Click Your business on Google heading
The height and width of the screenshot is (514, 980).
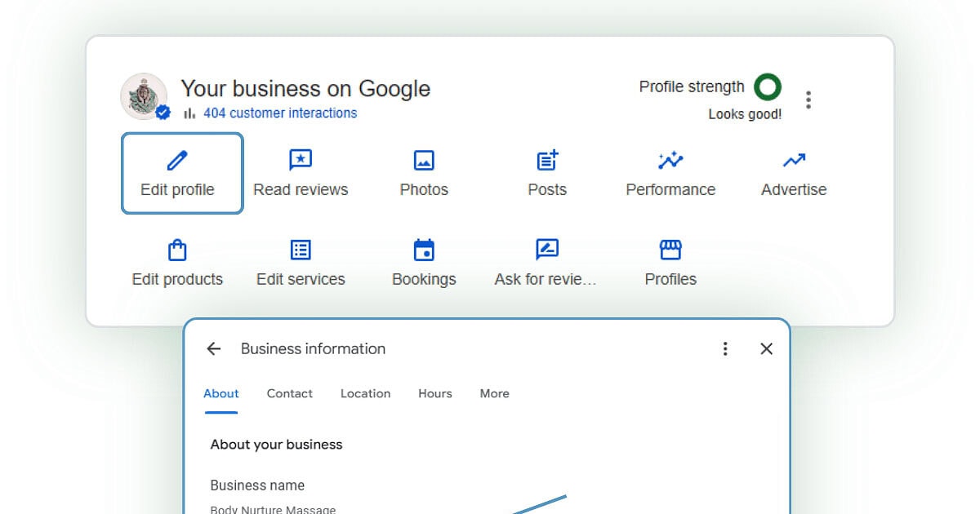305,88
